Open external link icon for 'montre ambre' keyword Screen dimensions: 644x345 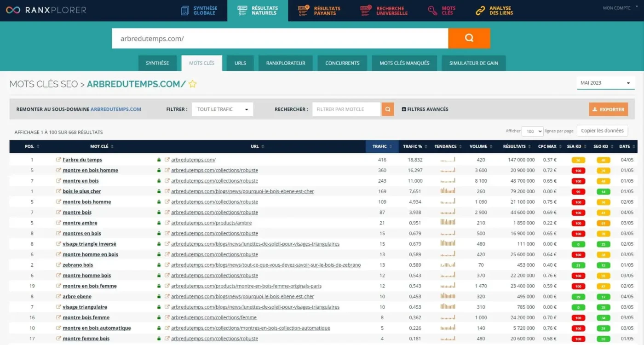coord(58,223)
